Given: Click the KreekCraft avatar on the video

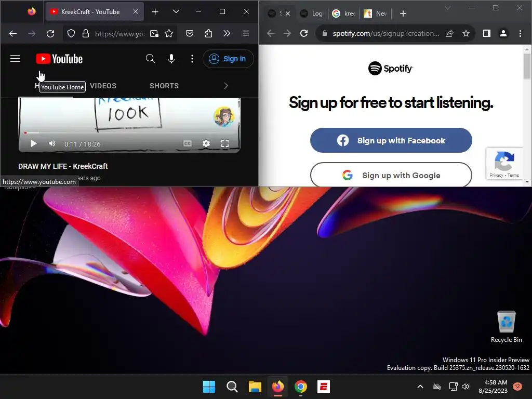Looking at the screenshot, I should [224, 117].
